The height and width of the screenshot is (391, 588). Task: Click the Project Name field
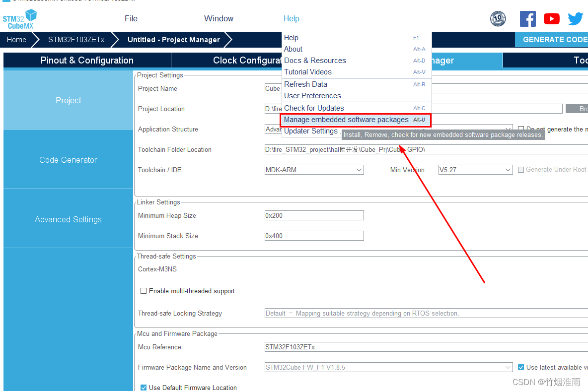[x=510, y=88]
